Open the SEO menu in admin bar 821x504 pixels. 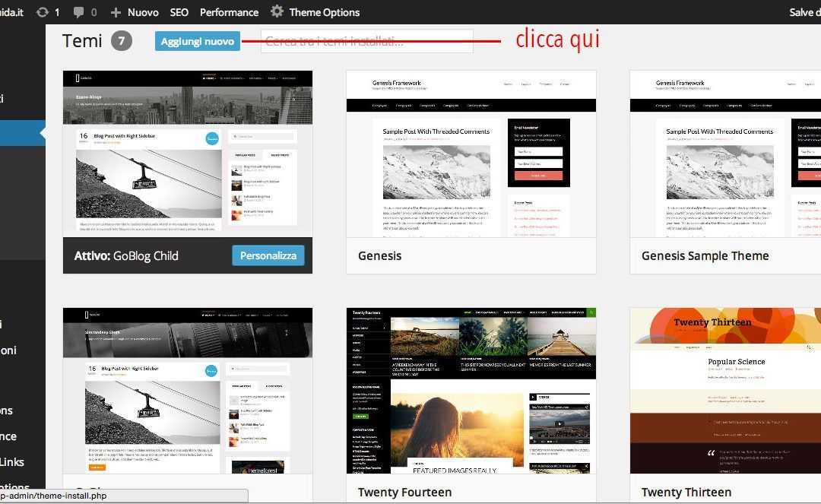[x=179, y=12]
